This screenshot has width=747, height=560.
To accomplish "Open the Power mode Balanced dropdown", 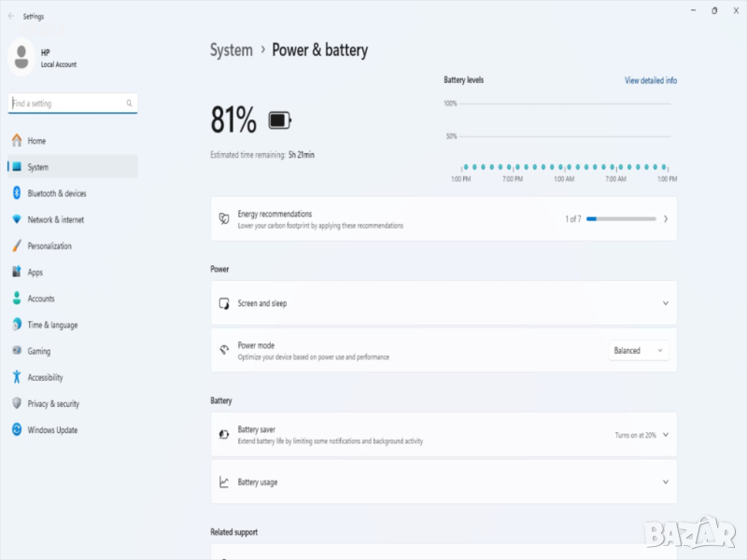I will [639, 351].
